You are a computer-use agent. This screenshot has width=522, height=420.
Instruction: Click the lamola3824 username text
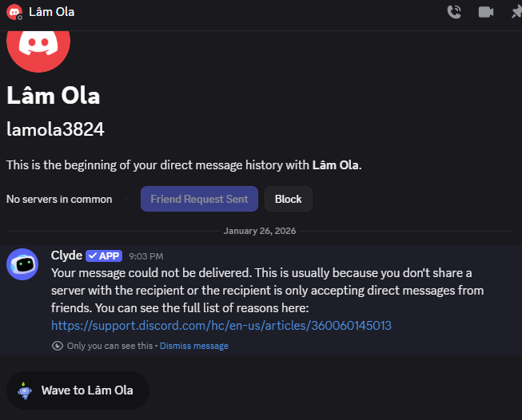point(55,129)
